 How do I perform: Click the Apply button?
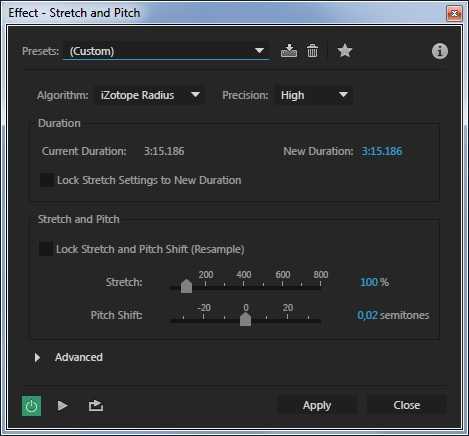[317, 405]
